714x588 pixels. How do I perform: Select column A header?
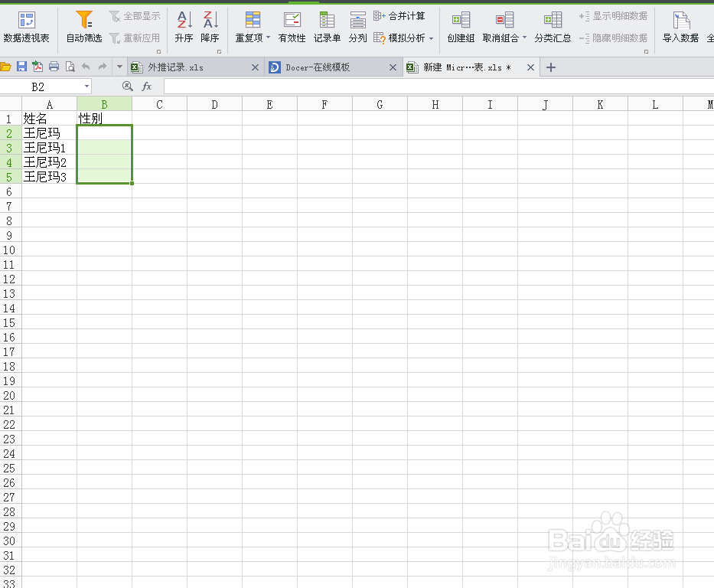(x=49, y=104)
